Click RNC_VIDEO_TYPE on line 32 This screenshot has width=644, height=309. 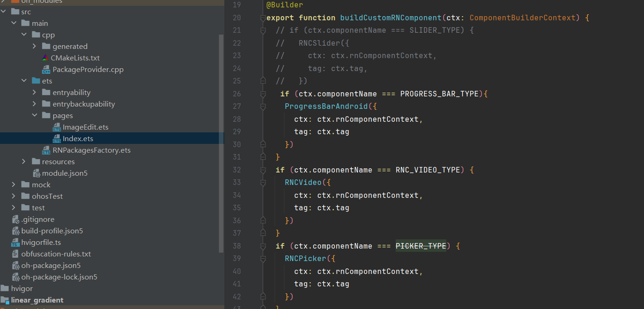tap(428, 170)
